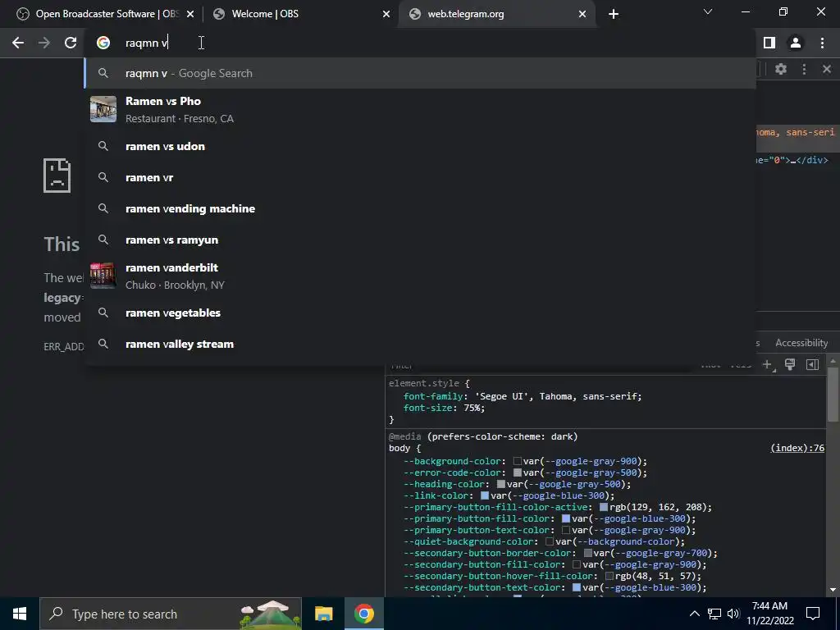Open File Explorer from taskbar

[x=323, y=614]
